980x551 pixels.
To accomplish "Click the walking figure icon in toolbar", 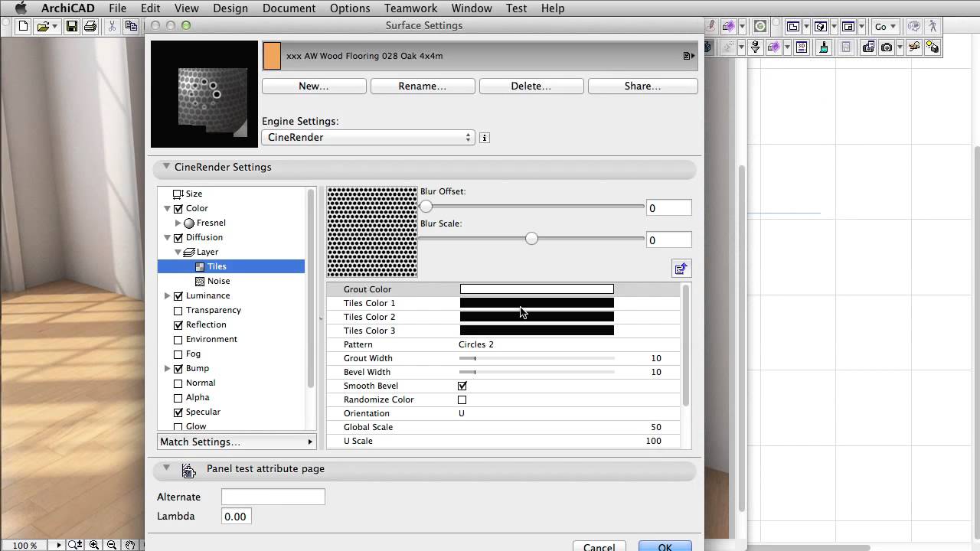I will pos(933,27).
